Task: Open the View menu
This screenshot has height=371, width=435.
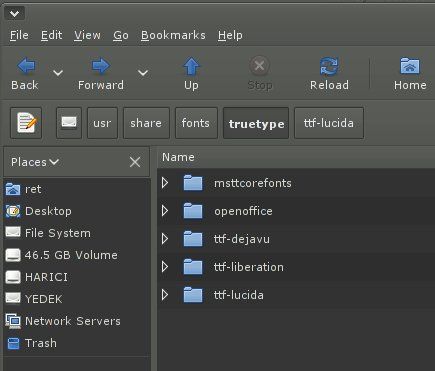Action: 87,35
